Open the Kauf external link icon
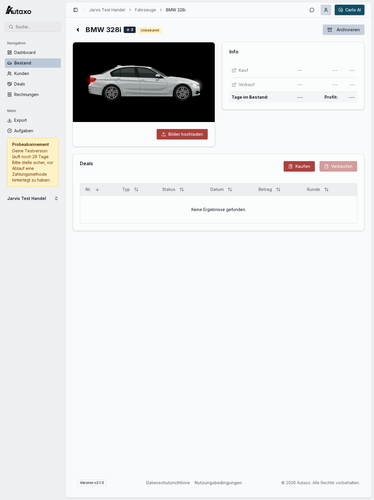374x500 pixels. pyautogui.click(x=234, y=70)
